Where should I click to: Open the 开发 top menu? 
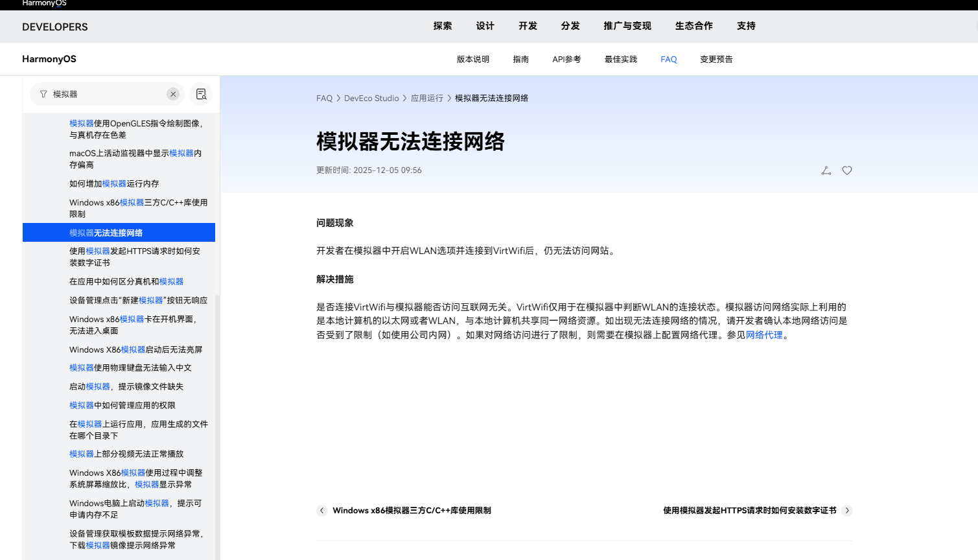point(528,26)
